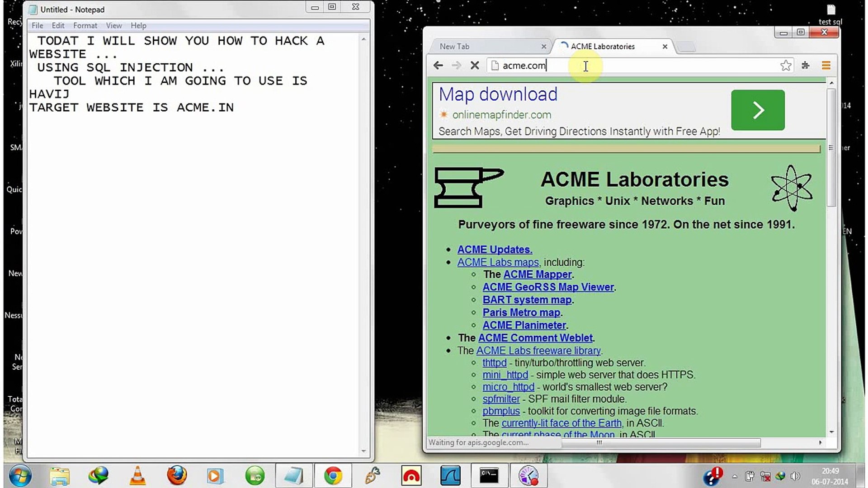
Task: Click the extension puzzle icon in toolbar
Action: click(x=806, y=66)
